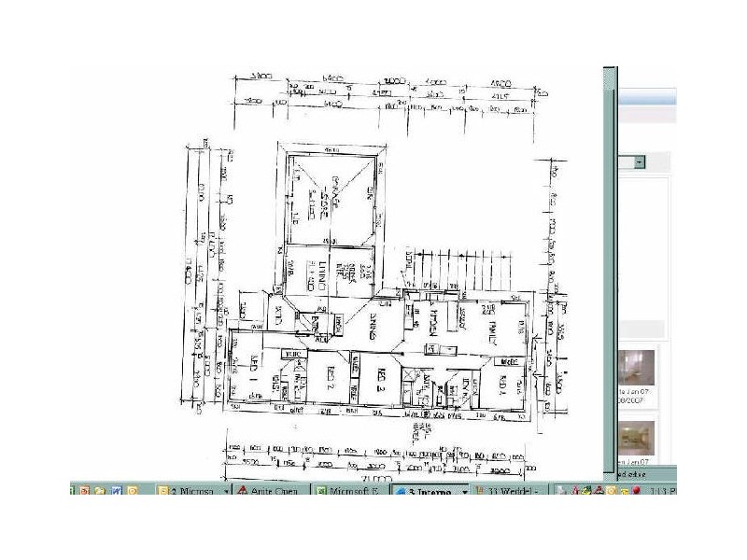Expand the 3 Internet Explorer taskbar group
This screenshot has width=747, height=560.
point(428,490)
